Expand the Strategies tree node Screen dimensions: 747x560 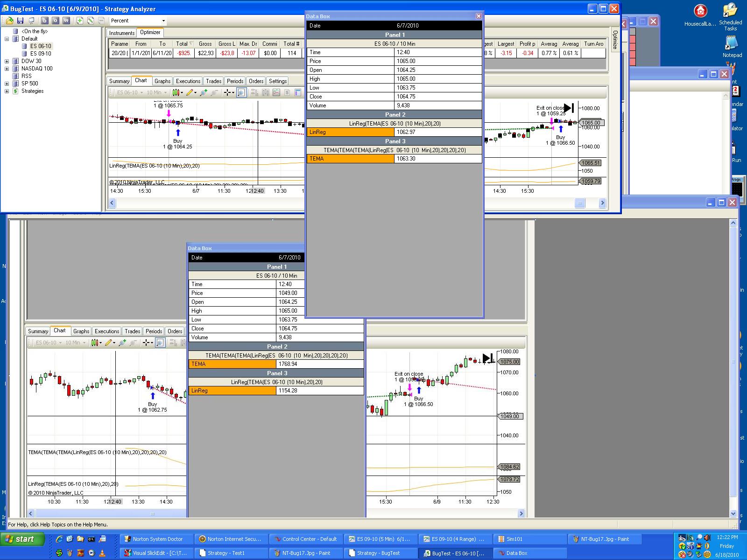click(7, 91)
